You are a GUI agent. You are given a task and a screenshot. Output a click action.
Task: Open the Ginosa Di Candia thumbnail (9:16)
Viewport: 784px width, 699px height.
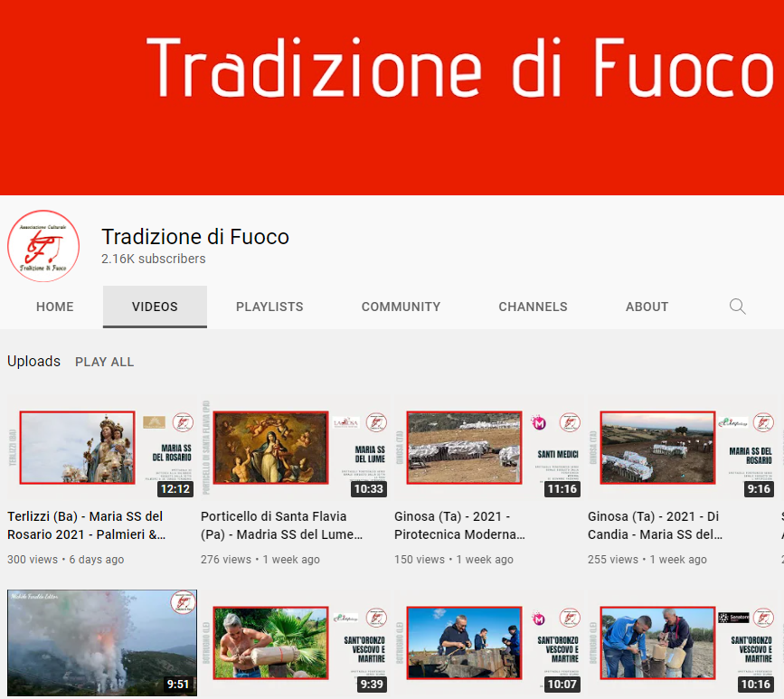[x=683, y=448]
